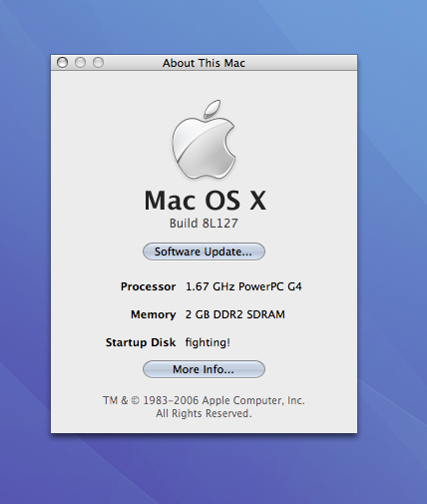Zoom the About This Mac window
Viewport: 427px width, 504px height.
point(98,62)
